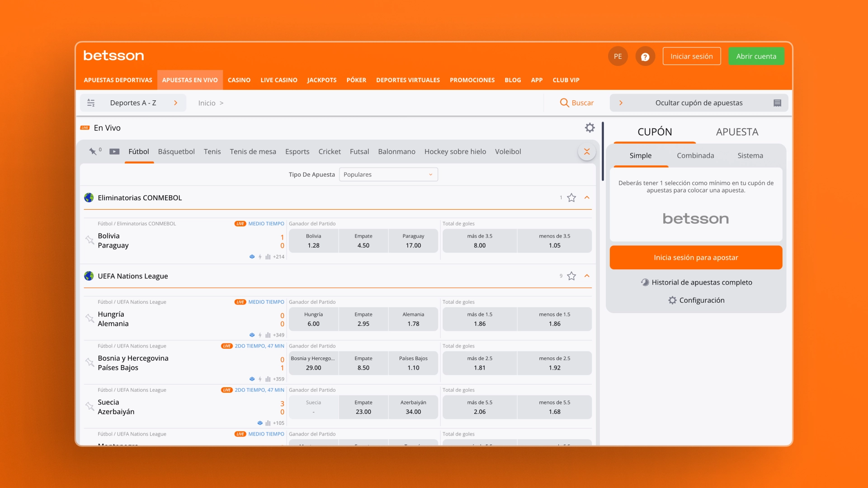This screenshot has width=868, height=488.
Task: Click Deportes A-Z sort icon
Action: (x=91, y=103)
